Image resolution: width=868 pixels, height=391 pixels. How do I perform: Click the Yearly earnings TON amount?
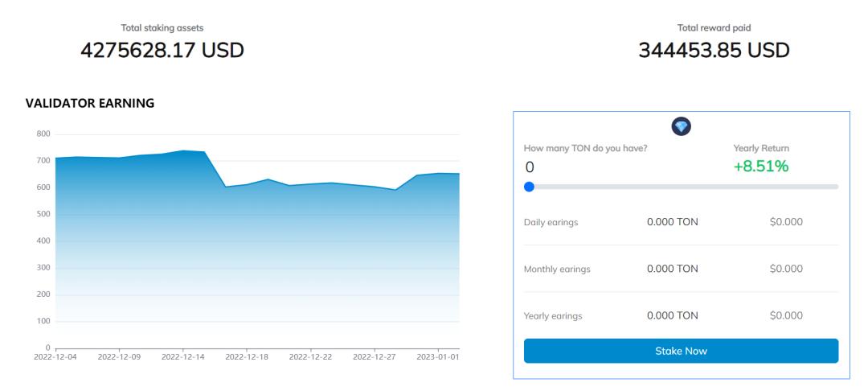coord(672,315)
